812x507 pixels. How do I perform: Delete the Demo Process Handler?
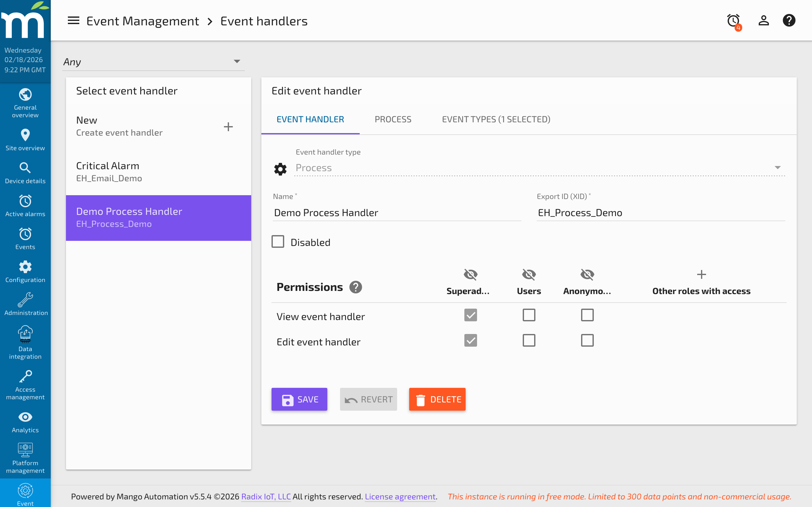point(437,399)
